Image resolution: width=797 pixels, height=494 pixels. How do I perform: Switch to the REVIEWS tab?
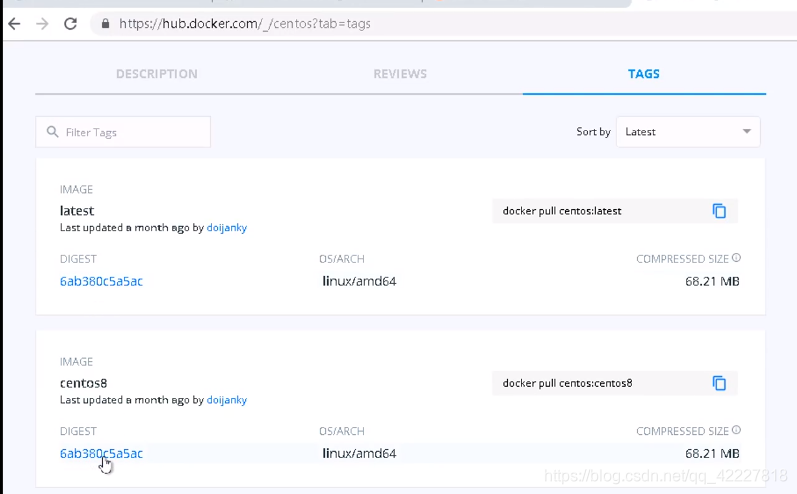400,74
